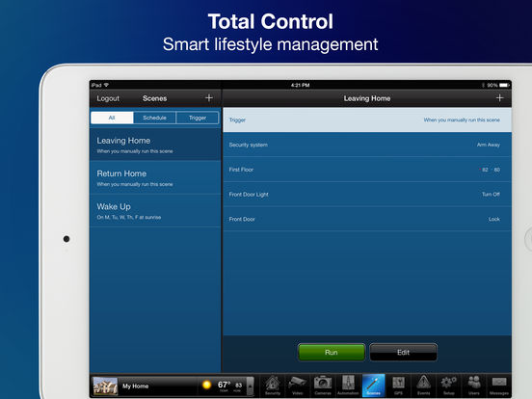Click the battery indicator in status bar

click(503, 85)
